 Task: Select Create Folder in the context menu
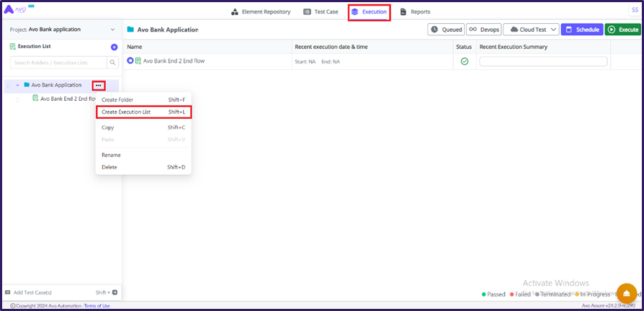[117, 99]
